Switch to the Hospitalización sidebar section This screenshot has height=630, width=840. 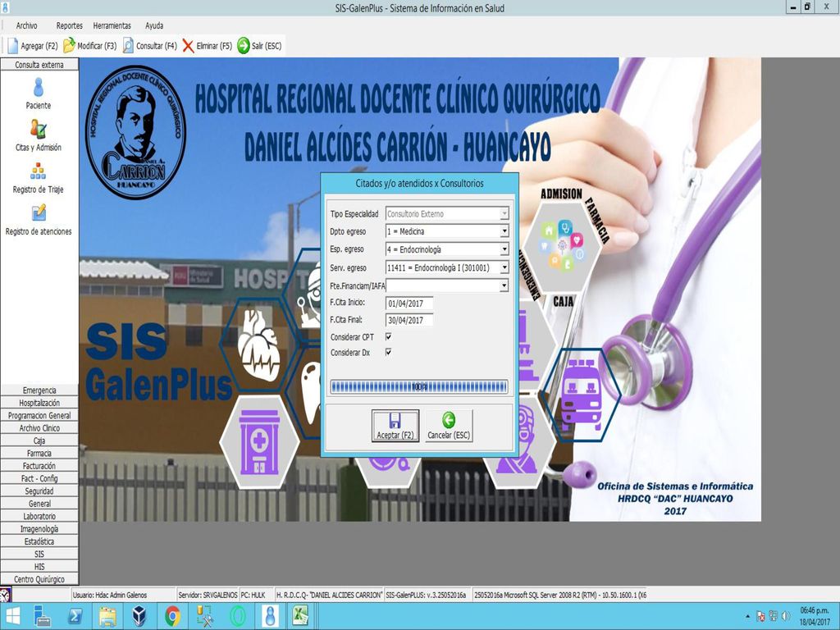(x=39, y=403)
